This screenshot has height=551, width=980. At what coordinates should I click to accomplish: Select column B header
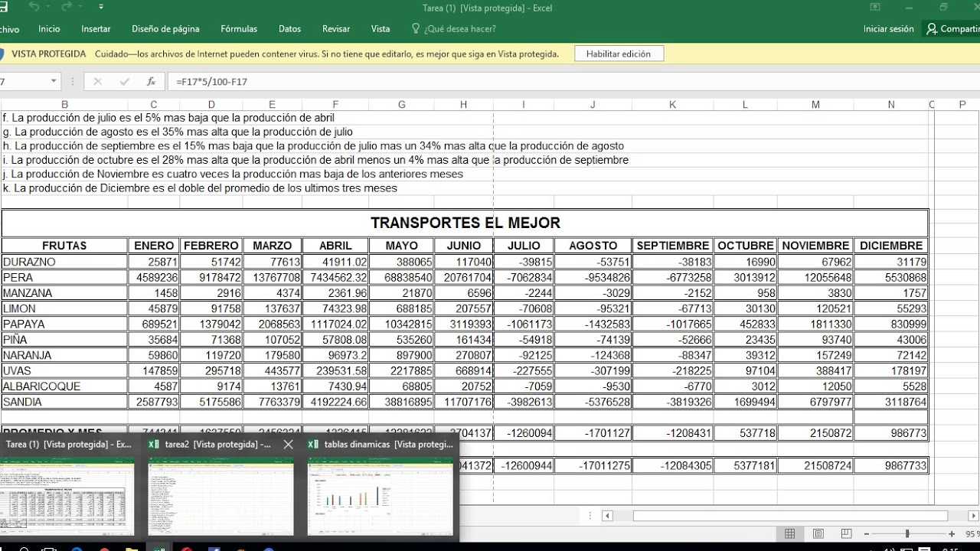click(64, 105)
